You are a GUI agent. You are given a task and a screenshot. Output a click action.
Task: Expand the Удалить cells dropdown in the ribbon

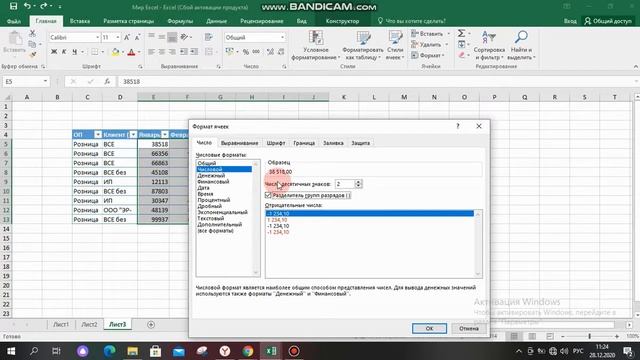[447, 44]
